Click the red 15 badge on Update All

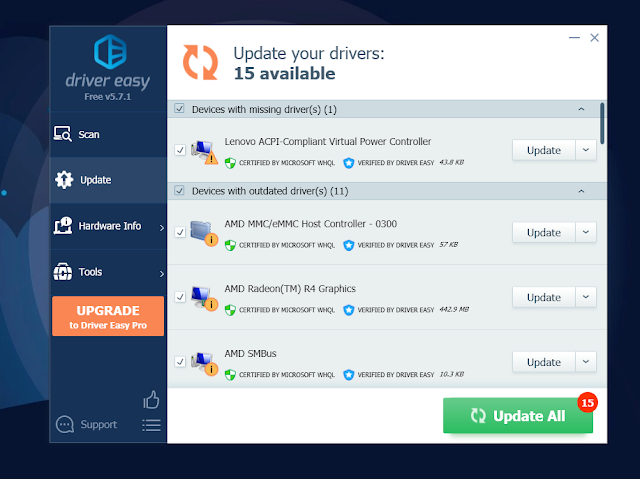click(587, 403)
